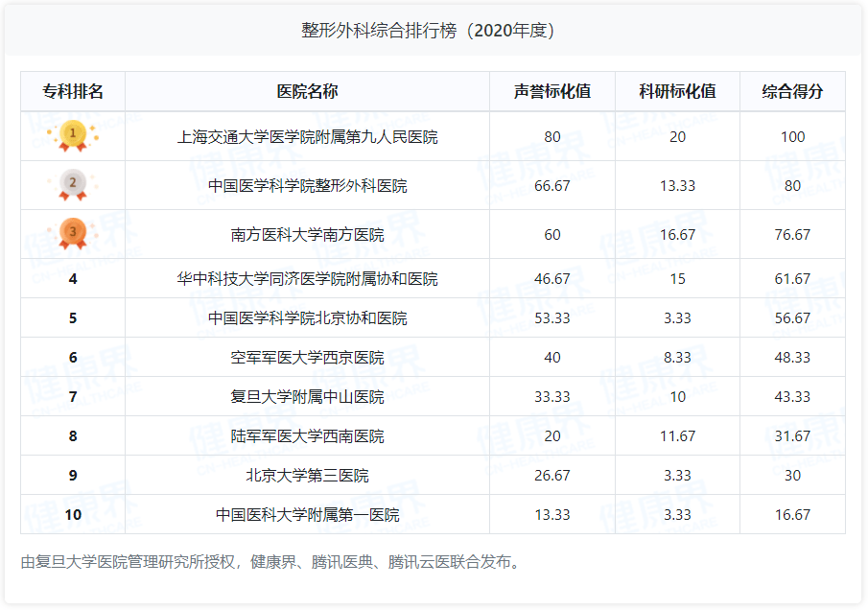Select the 专科排名 column header
Screen dimensions: 868x610
coord(75,90)
